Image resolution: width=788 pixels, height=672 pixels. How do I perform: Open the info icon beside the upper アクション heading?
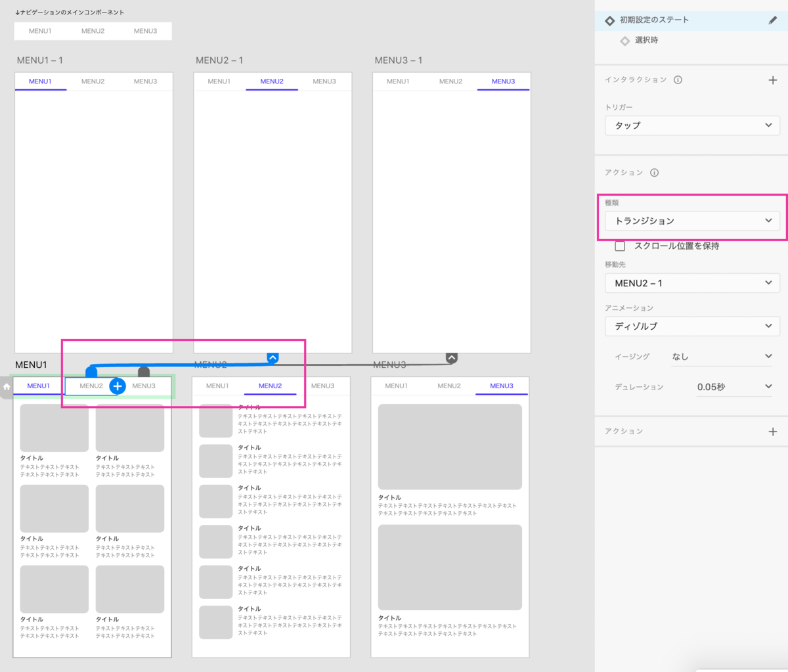pyautogui.click(x=654, y=173)
